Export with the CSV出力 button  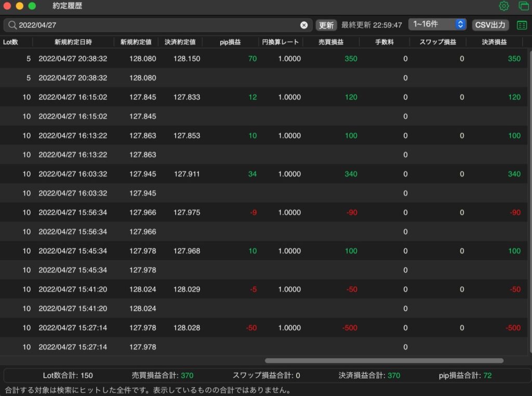coord(490,25)
